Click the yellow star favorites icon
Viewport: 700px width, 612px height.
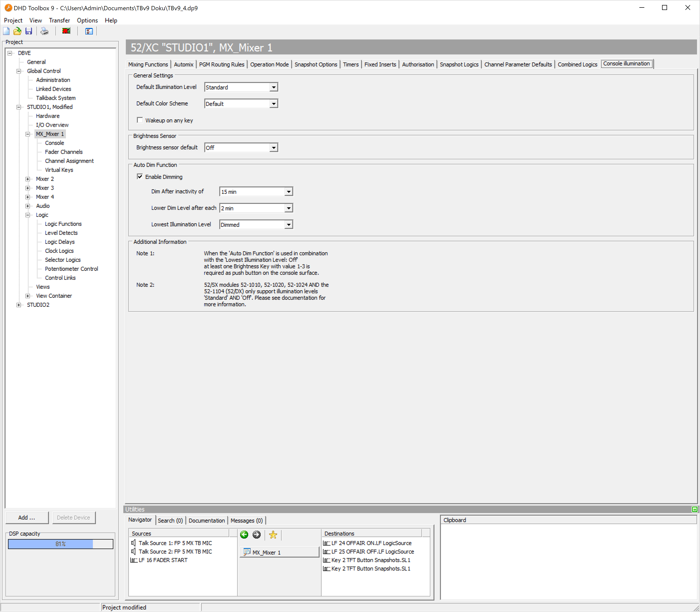(273, 535)
